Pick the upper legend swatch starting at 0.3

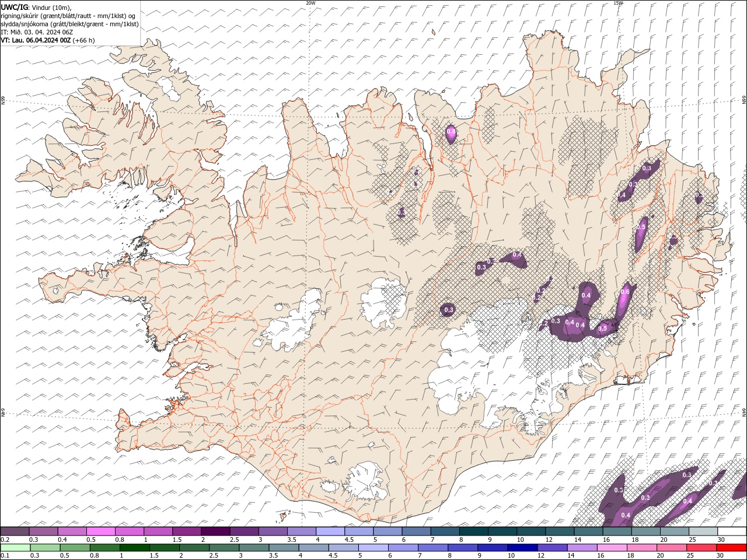[x=43, y=531]
